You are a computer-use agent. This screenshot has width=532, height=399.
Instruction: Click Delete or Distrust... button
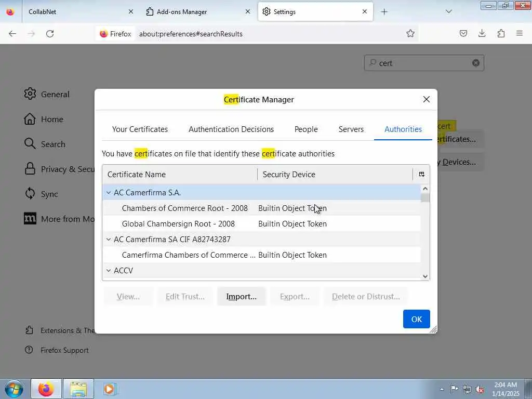(x=366, y=297)
